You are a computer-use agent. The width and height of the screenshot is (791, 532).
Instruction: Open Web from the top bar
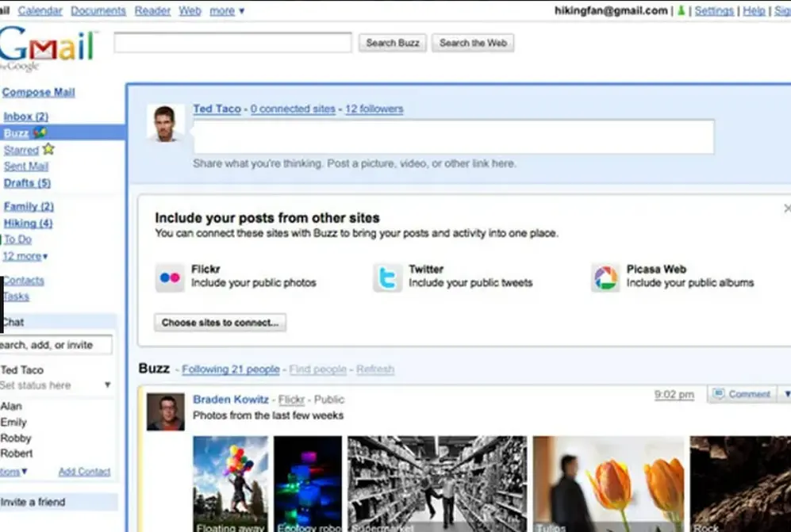click(x=190, y=10)
